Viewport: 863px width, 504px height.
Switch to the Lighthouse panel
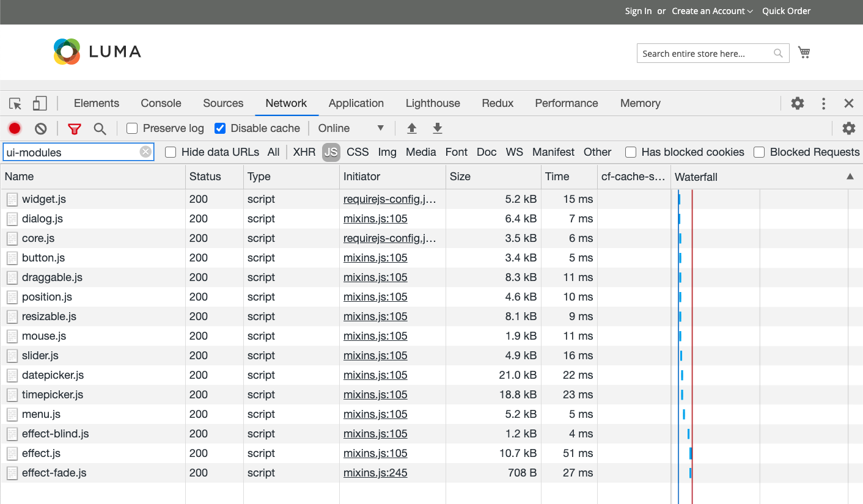tap(433, 103)
